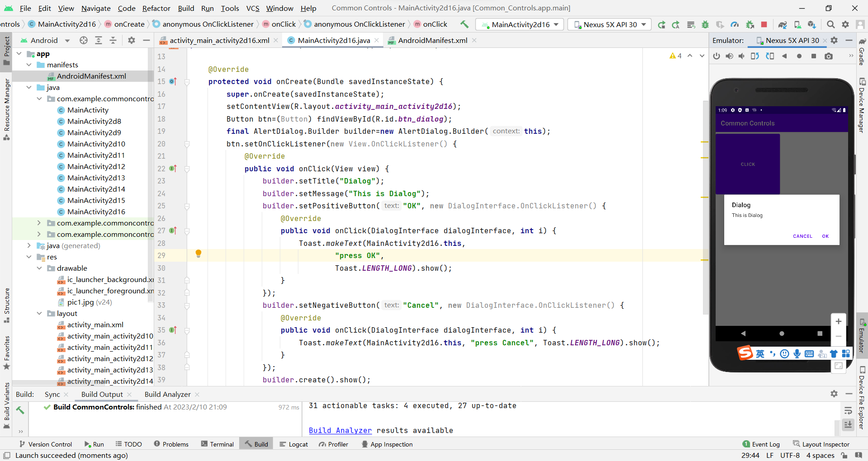The width and height of the screenshot is (868, 461).
Task: Open the Build Analyzer results link
Action: (340, 430)
